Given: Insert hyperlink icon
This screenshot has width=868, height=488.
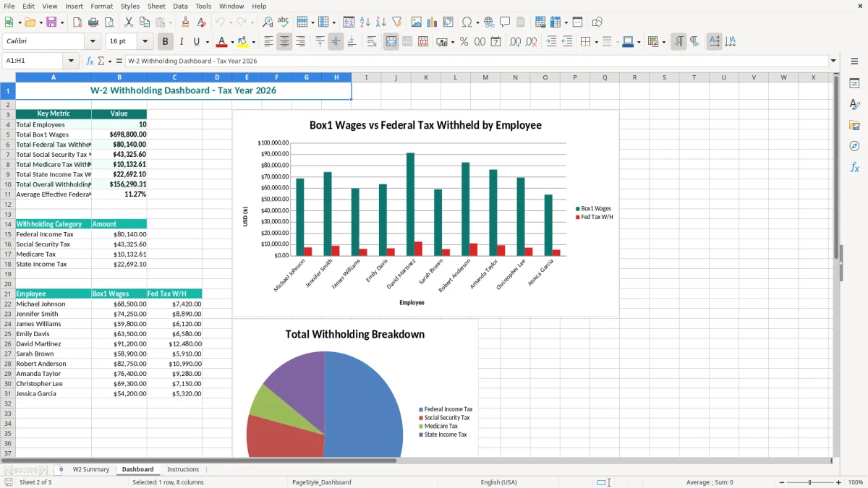Looking at the screenshot, I should 489,22.
